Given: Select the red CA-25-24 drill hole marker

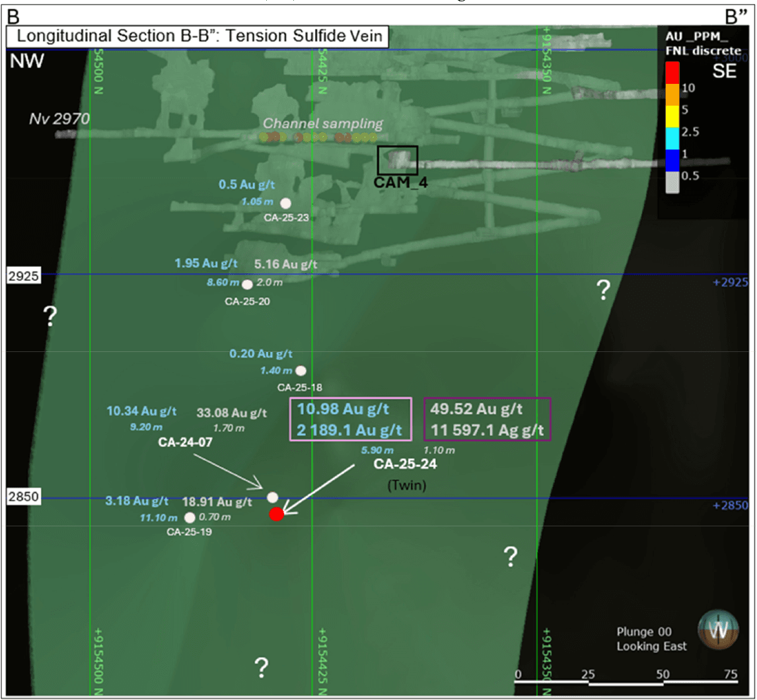Looking at the screenshot, I should coord(276,514).
